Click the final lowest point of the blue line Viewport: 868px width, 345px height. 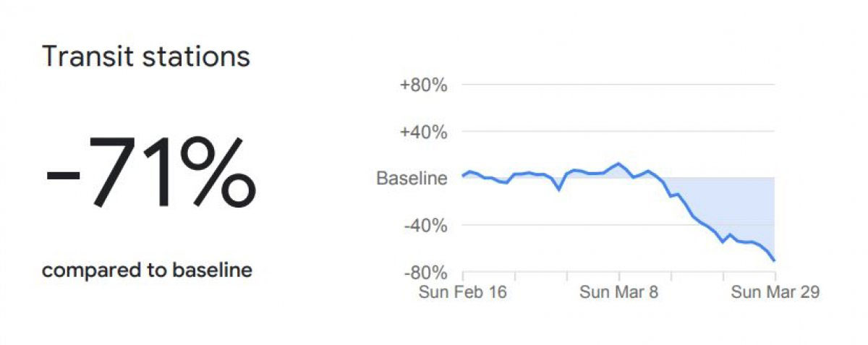tap(775, 260)
